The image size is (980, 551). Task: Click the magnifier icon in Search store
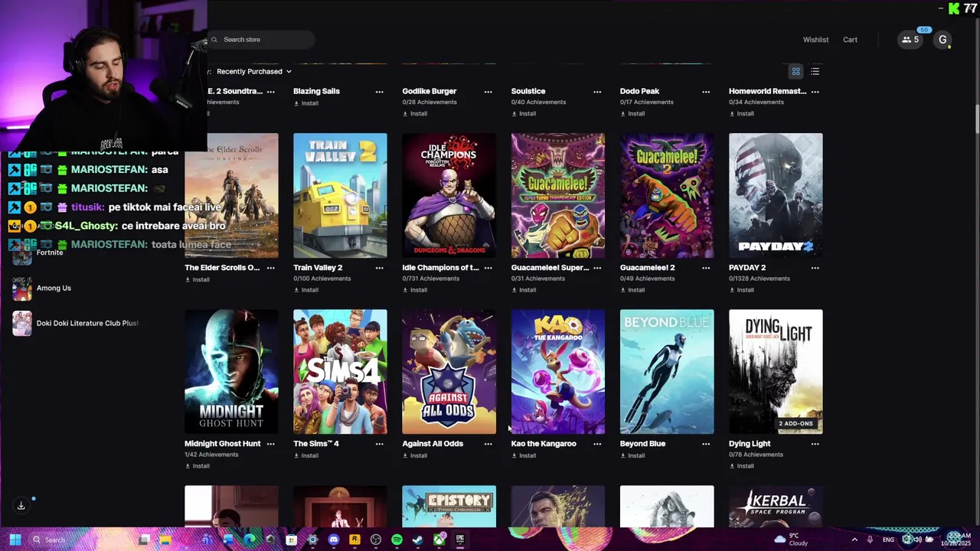coord(214,40)
